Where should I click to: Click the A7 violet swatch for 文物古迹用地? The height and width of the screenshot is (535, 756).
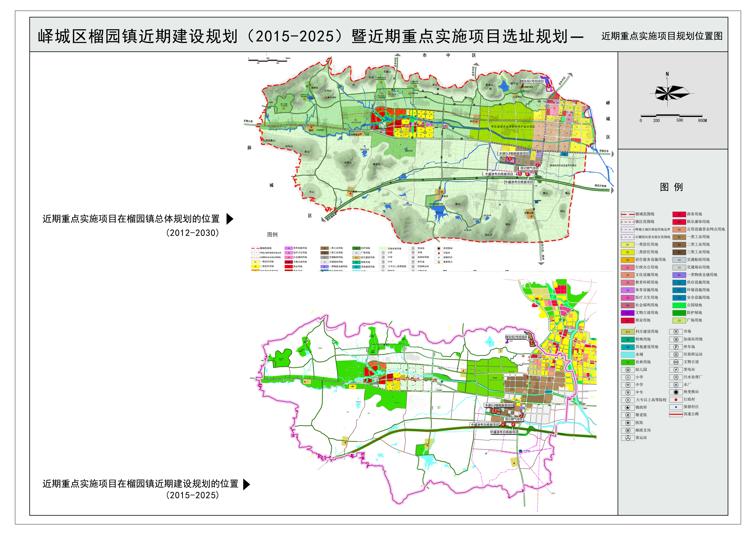(x=628, y=313)
